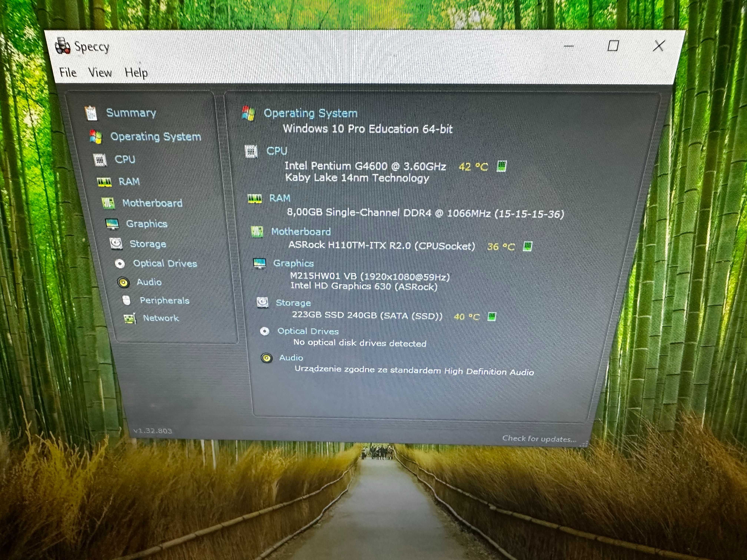This screenshot has width=747, height=560.
Task: Click the 36 °C motherboard temperature value
Action: click(501, 247)
